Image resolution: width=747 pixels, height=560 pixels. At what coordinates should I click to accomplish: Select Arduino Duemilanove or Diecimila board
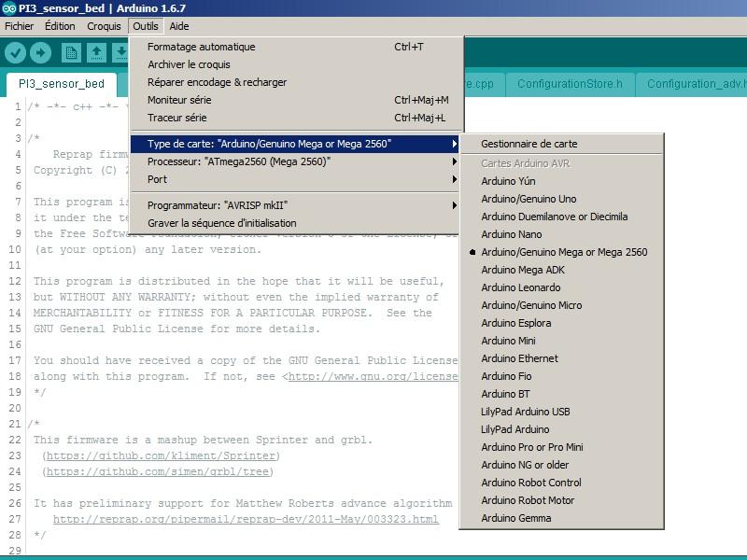[562, 217]
